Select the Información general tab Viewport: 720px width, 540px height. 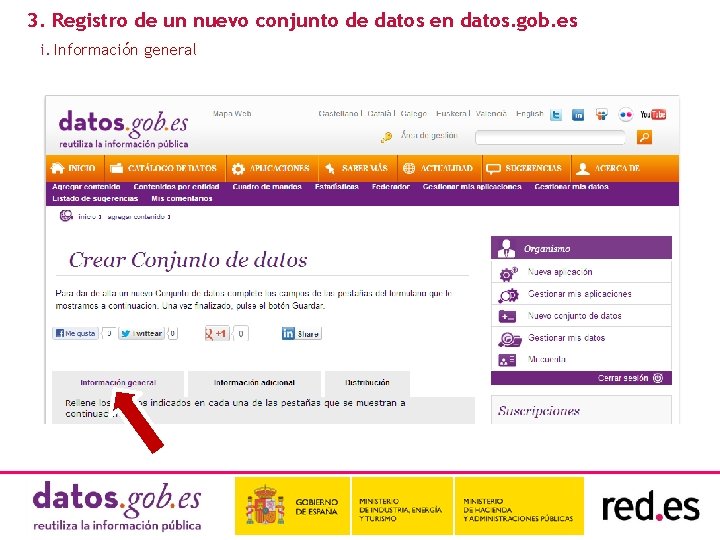tap(118, 383)
